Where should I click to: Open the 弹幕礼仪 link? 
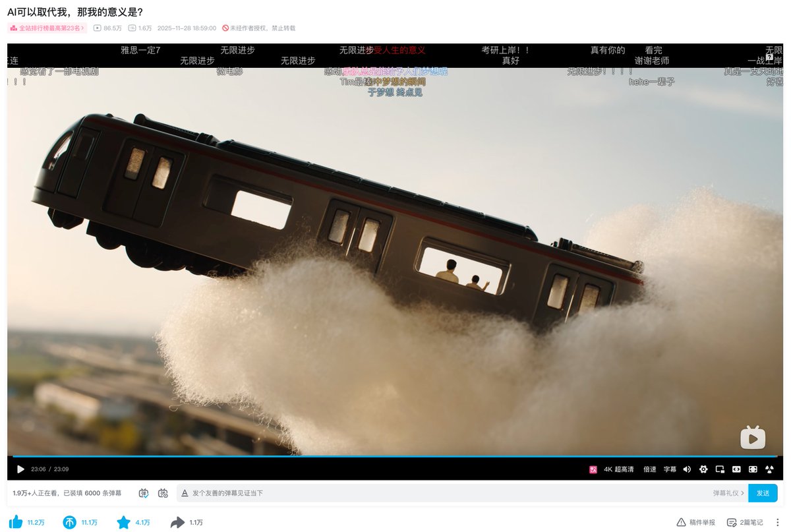728,493
